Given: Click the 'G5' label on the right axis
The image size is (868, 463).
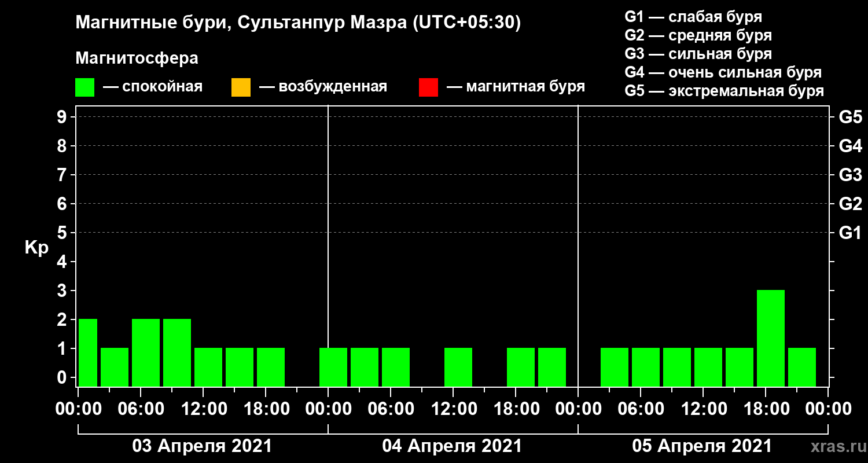Looking at the screenshot, I should (x=850, y=117).
